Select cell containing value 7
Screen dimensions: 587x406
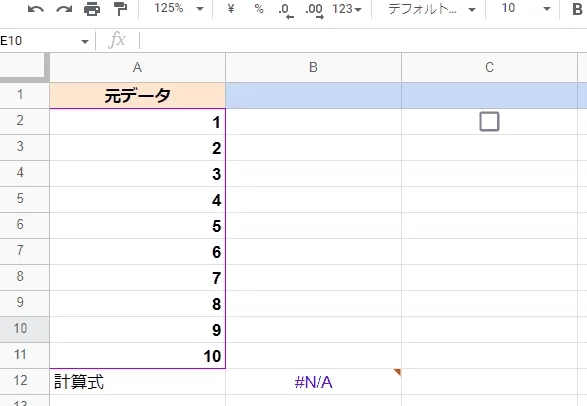(137, 278)
